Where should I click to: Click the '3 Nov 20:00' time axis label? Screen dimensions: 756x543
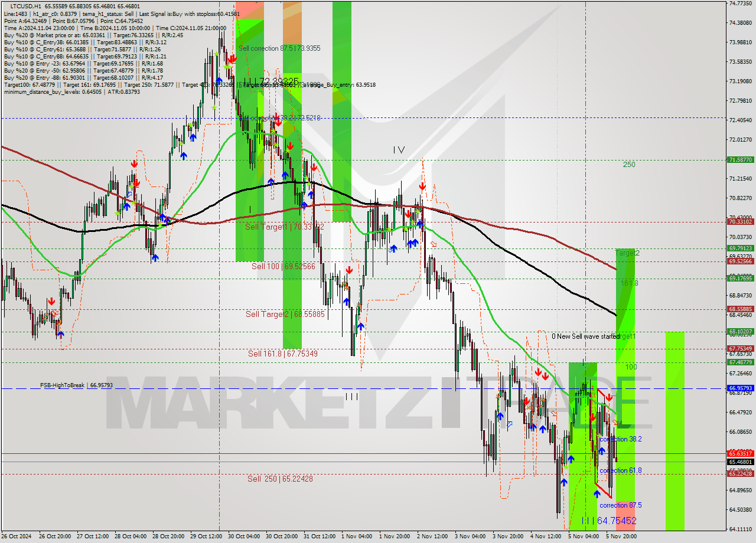(507, 537)
